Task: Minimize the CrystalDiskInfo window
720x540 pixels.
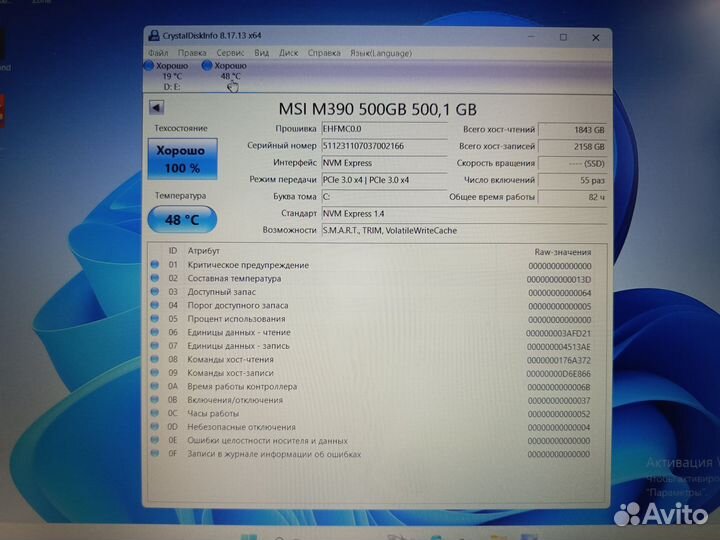Action: click(531, 37)
